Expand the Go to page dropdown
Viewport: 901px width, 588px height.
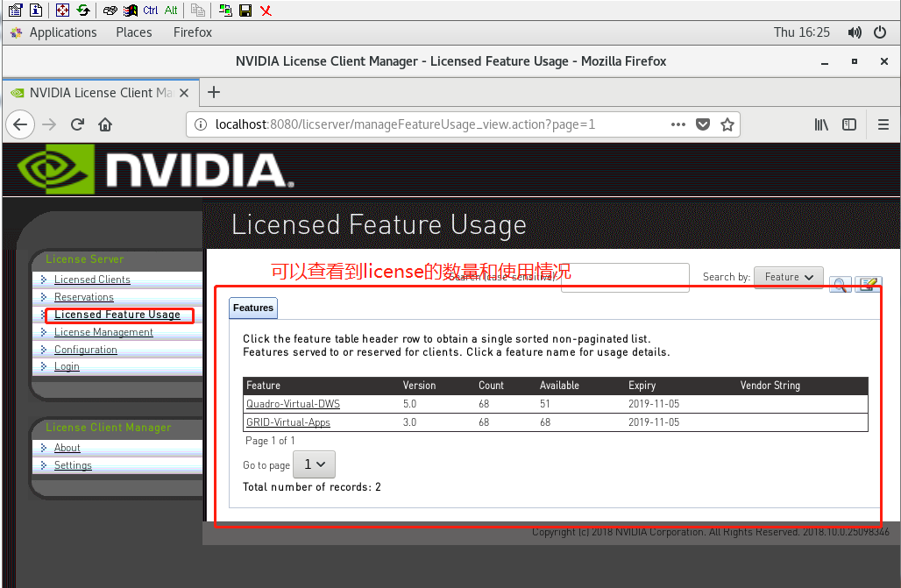[x=314, y=464]
